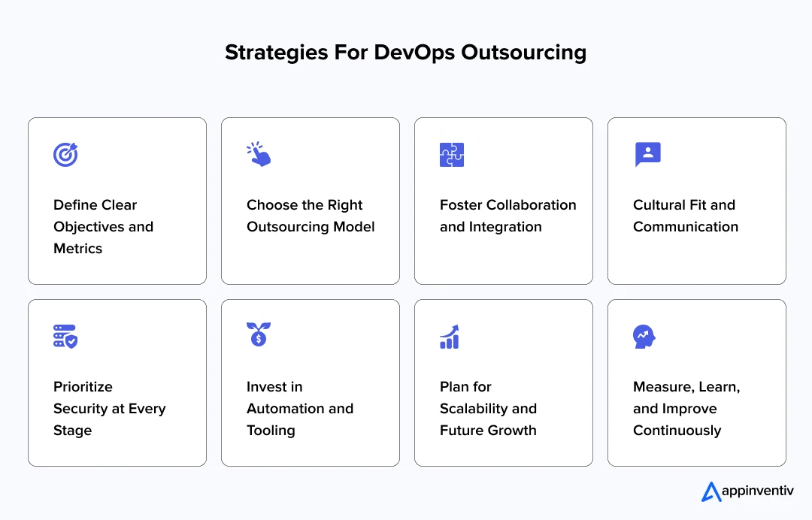
Task: Select the clicking hand icon for Outsourcing Model
Action: click(x=259, y=153)
